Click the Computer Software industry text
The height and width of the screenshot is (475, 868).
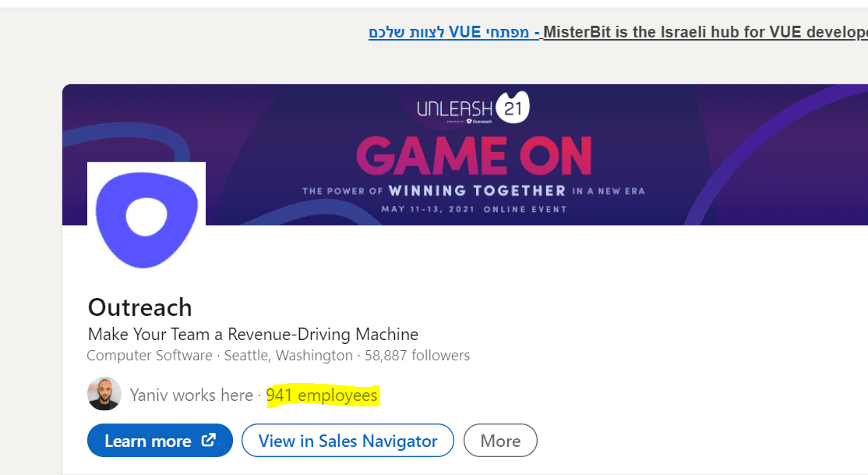pos(150,356)
